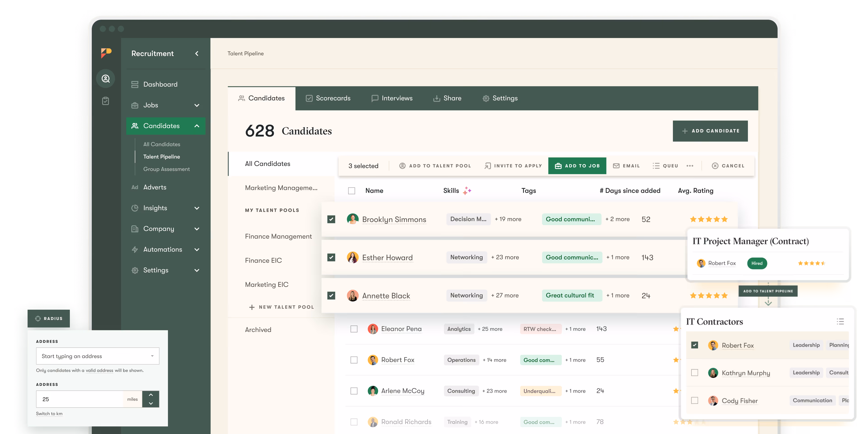Click Annette Black avatar
The height and width of the screenshot is (434, 868).
tap(352, 295)
